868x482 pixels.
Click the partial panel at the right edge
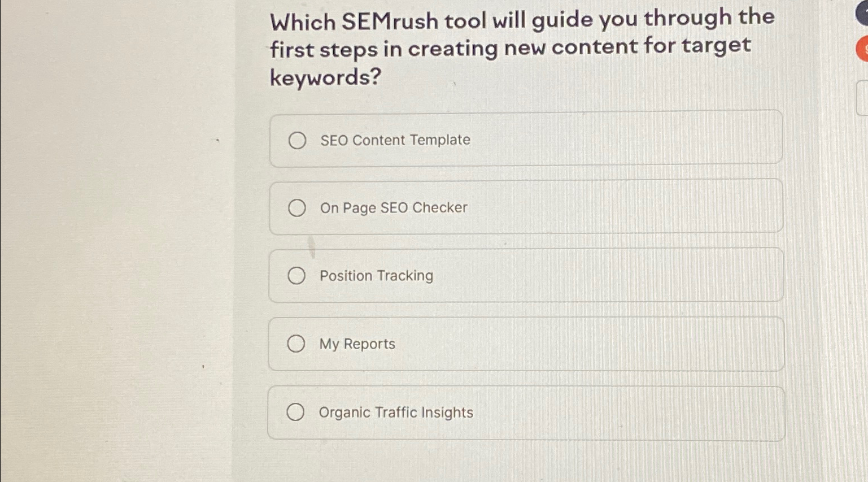point(863,99)
